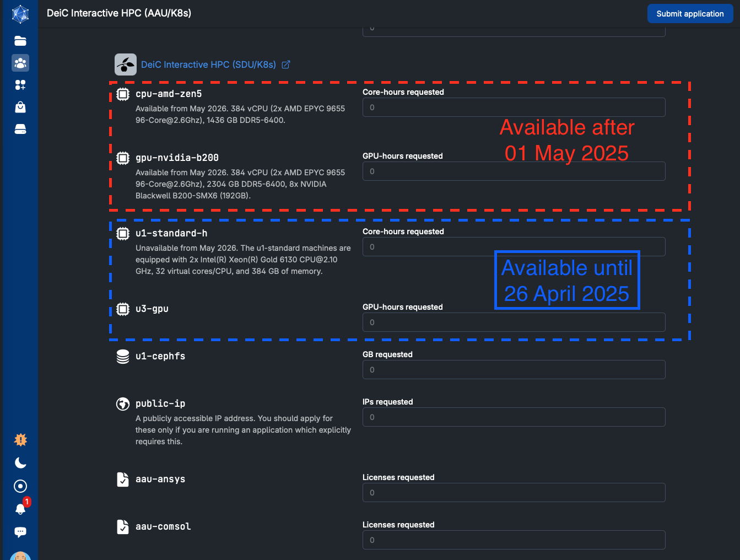Click the u1-cephfs GB requested field
The width and height of the screenshot is (740, 560).
(514, 370)
